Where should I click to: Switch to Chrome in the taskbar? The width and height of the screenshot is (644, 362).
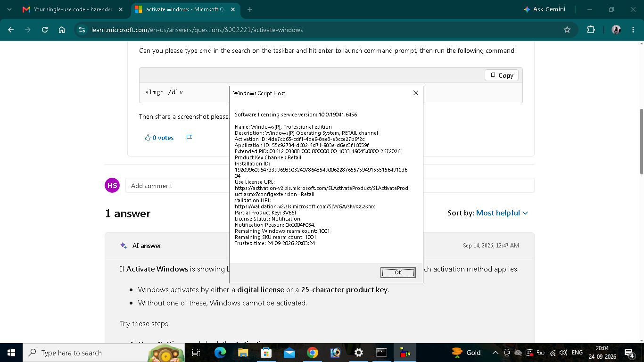click(312, 353)
